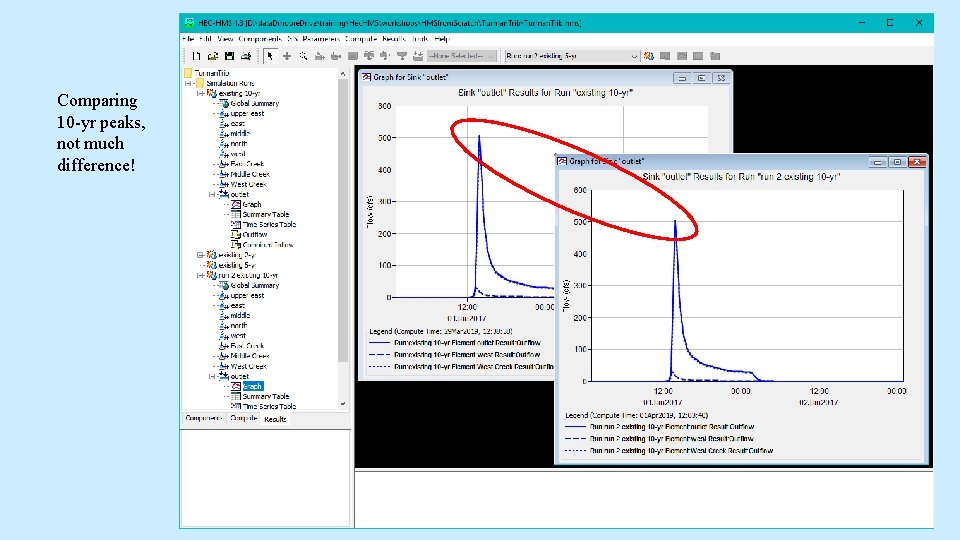Open the Help menu
This screenshot has height=540, width=960.
point(441,39)
